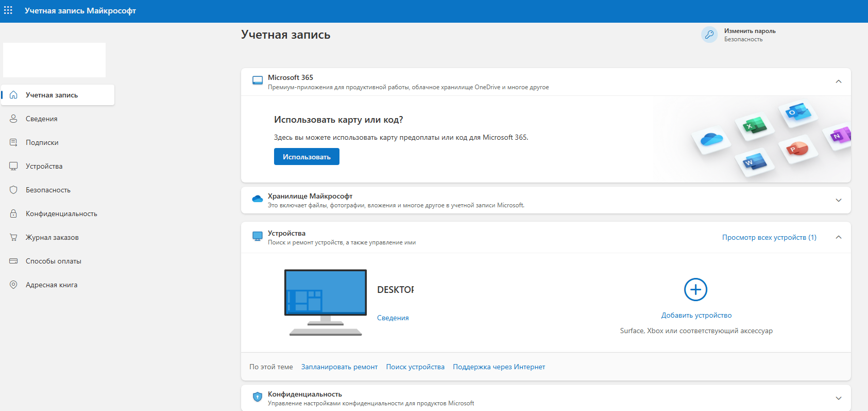Click the blue Использовать button

click(307, 157)
